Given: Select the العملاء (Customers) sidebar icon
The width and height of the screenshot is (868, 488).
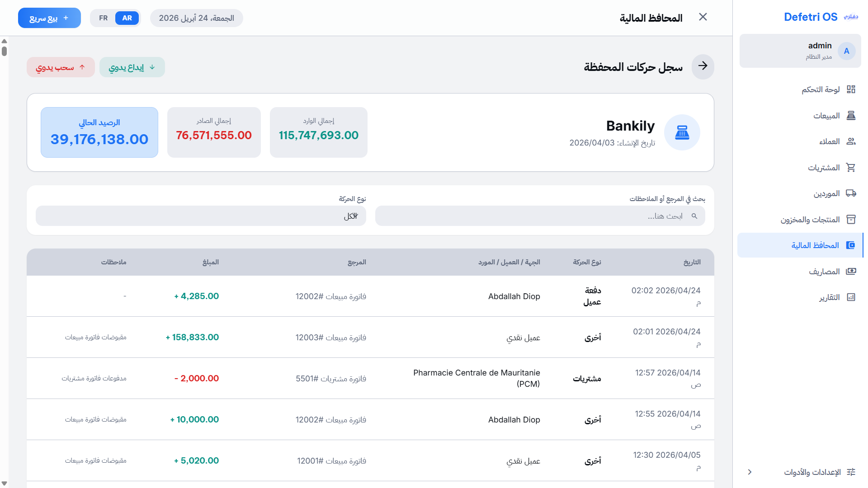Looking at the screenshot, I should tap(852, 141).
